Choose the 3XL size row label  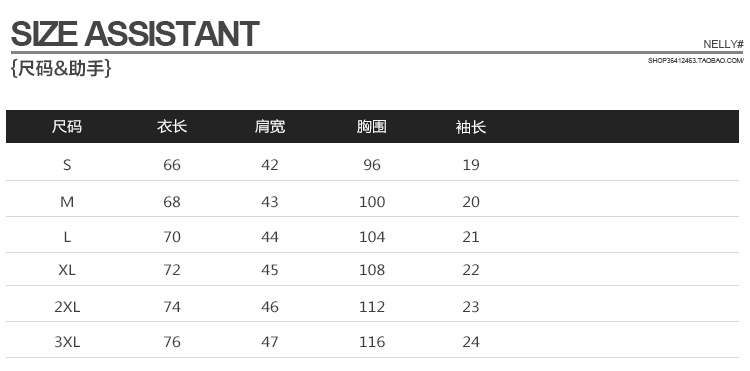[x=67, y=342]
